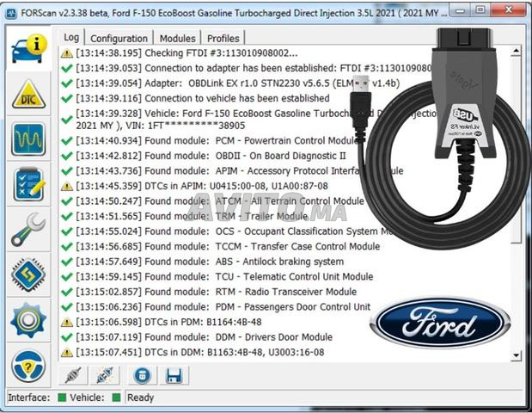Switch to the Modules tab
Viewport: 532px width, 413px height.
point(177,39)
